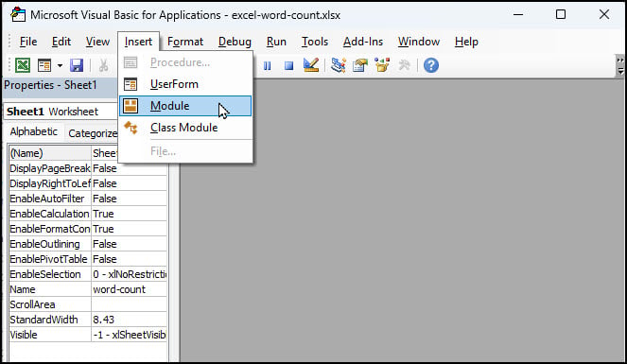Minimize the VBA editor window
Image resolution: width=627 pixels, height=364 pixels.
click(x=518, y=15)
